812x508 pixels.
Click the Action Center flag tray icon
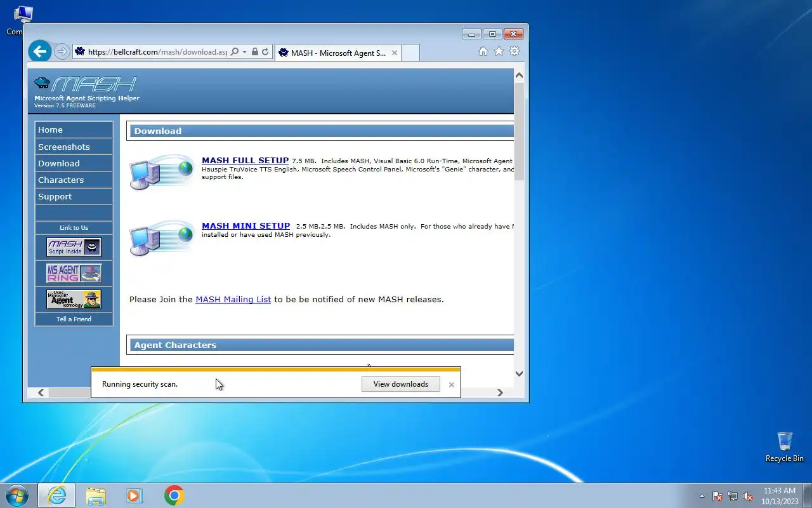point(717,496)
